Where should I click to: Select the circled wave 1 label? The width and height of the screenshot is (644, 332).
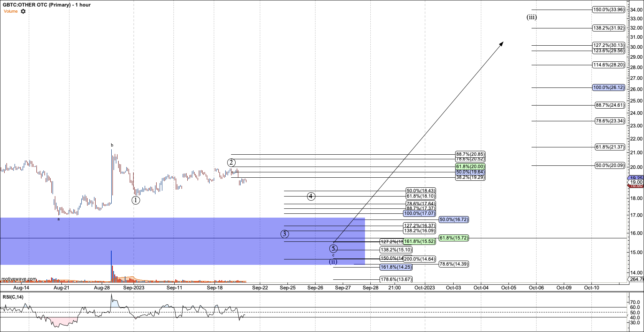(x=135, y=200)
